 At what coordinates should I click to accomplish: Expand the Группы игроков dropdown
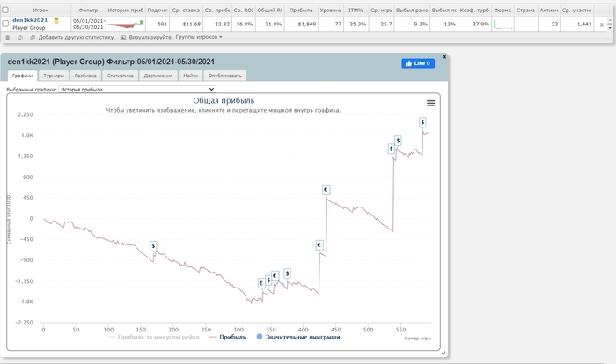point(199,37)
